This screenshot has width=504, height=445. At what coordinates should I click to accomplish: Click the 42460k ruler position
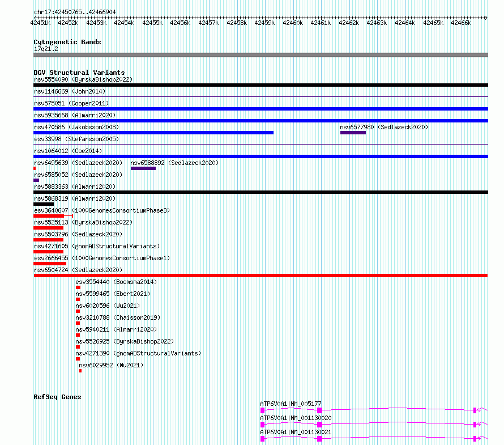click(x=293, y=23)
